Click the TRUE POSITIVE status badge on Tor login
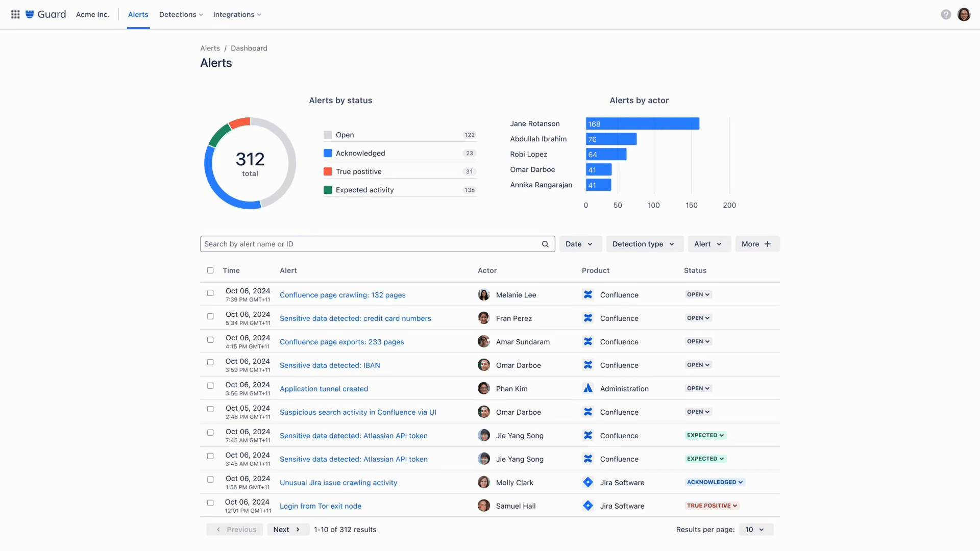The image size is (980, 551). (712, 505)
